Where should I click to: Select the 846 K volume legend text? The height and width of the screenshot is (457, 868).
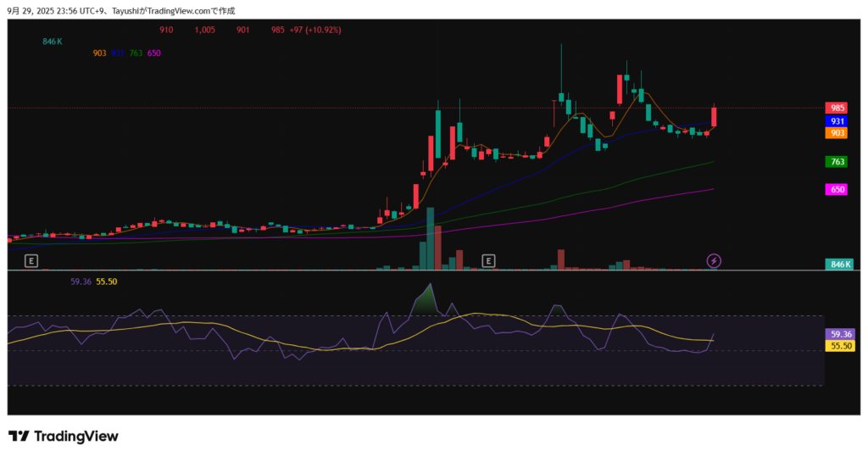[53, 41]
